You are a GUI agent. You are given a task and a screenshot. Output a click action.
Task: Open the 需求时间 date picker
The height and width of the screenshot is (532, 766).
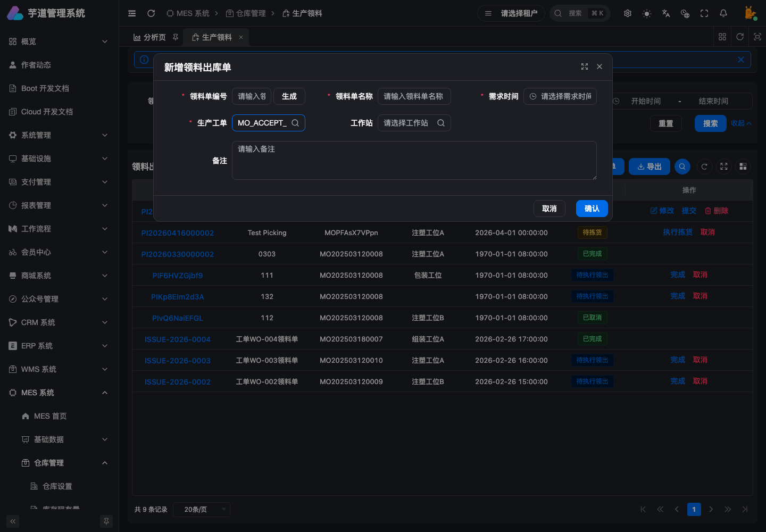560,96
